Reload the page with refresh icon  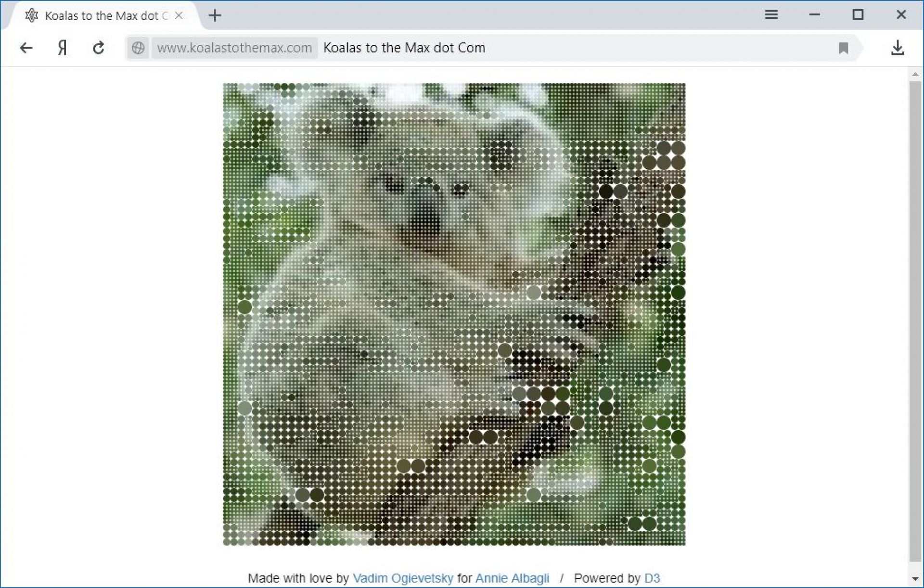point(99,48)
